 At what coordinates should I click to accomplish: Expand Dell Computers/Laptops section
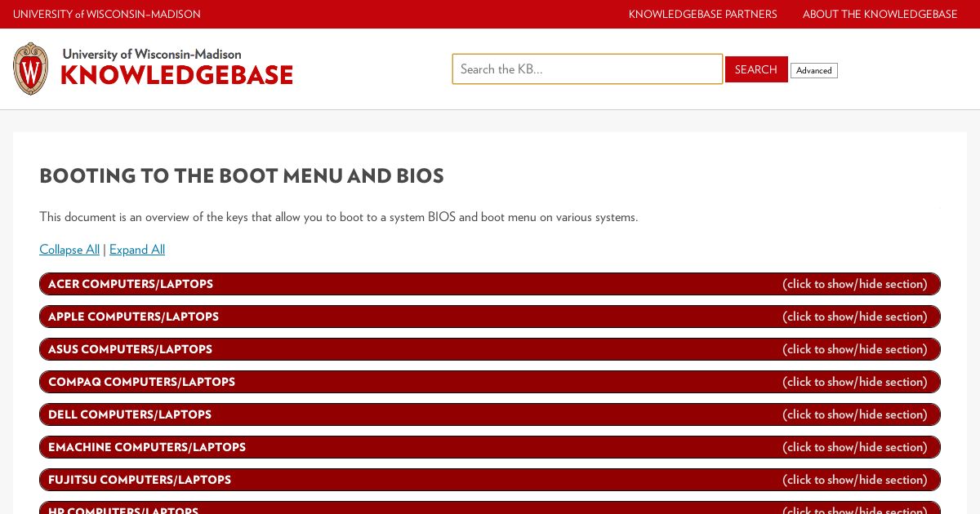[490, 414]
